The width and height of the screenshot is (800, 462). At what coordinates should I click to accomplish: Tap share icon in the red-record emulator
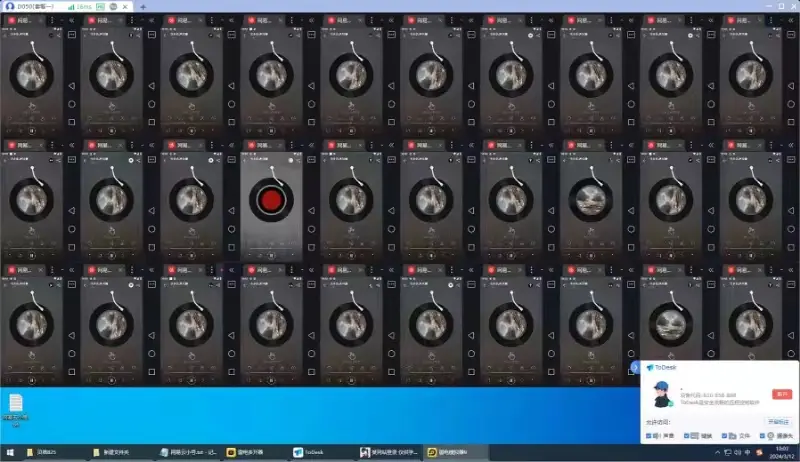click(298, 160)
